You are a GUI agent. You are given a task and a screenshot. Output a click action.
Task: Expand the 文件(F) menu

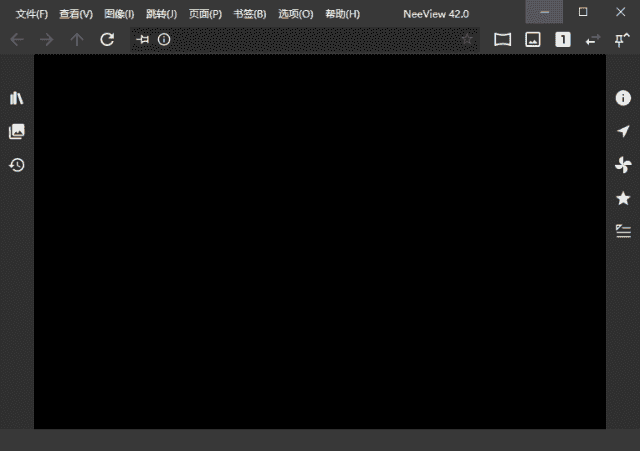pyautogui.click(x=32, y=14)
